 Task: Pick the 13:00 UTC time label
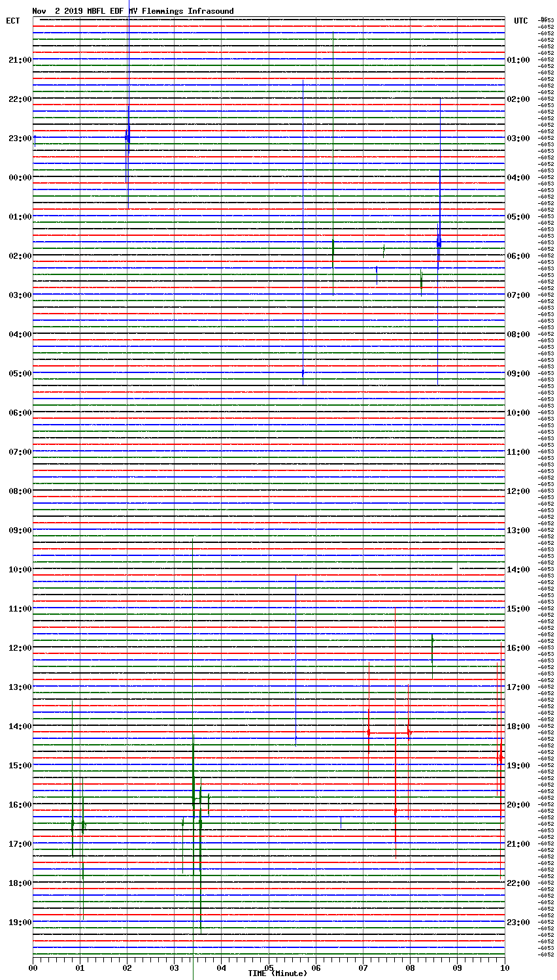pos(518,531)
